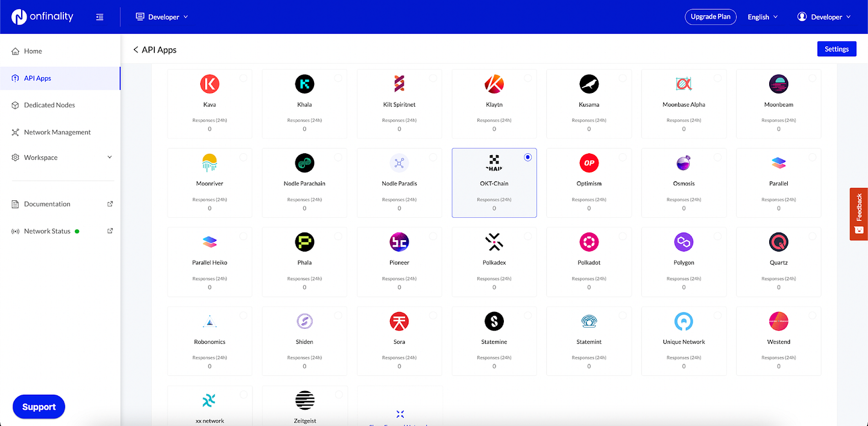Viewport: 868px width, 426px height.
Task: Click the Klaytn network logo
Action: pyautogui.click(x=494, y=84)
